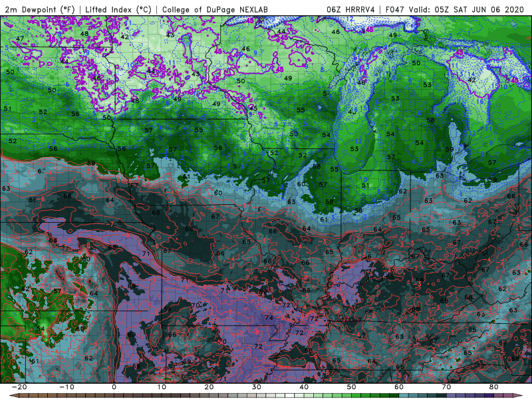Click the -10 label on the color scale

click(x=66, y=387)
